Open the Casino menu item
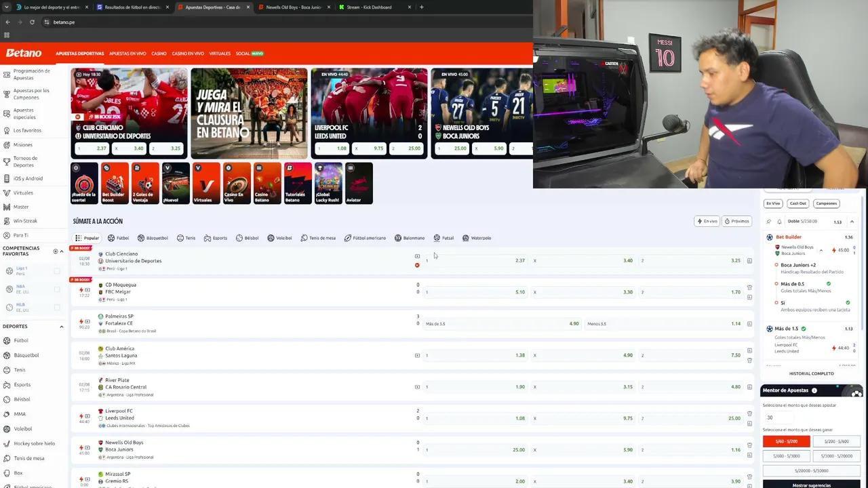Viewport: 868px width, 488px height. (159, 54)
